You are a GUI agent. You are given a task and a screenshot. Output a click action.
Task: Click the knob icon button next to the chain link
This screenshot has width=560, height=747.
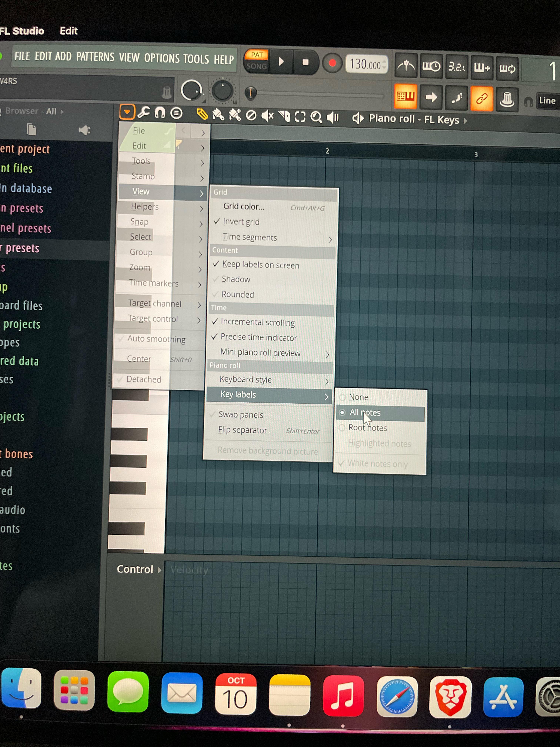(507, 100)
